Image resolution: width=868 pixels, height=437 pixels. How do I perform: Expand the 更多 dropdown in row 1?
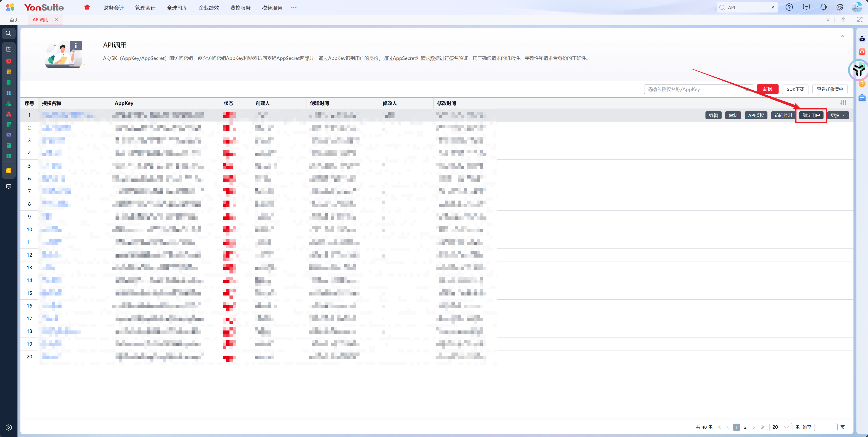(838, 115)
